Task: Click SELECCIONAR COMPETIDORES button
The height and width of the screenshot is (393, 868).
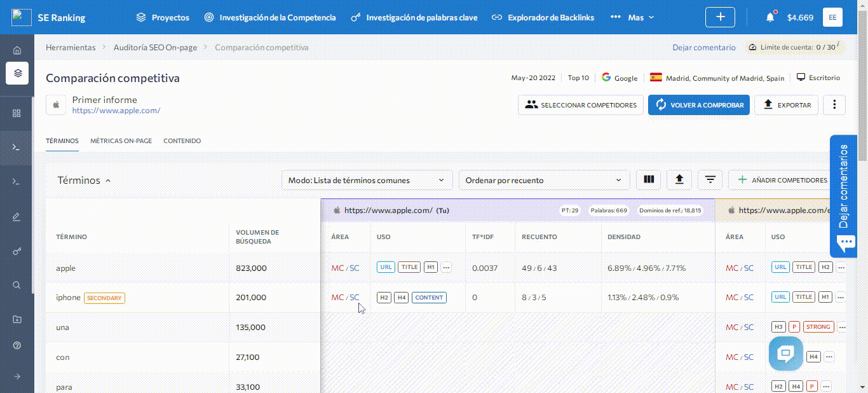Action: tap(581, 105)
